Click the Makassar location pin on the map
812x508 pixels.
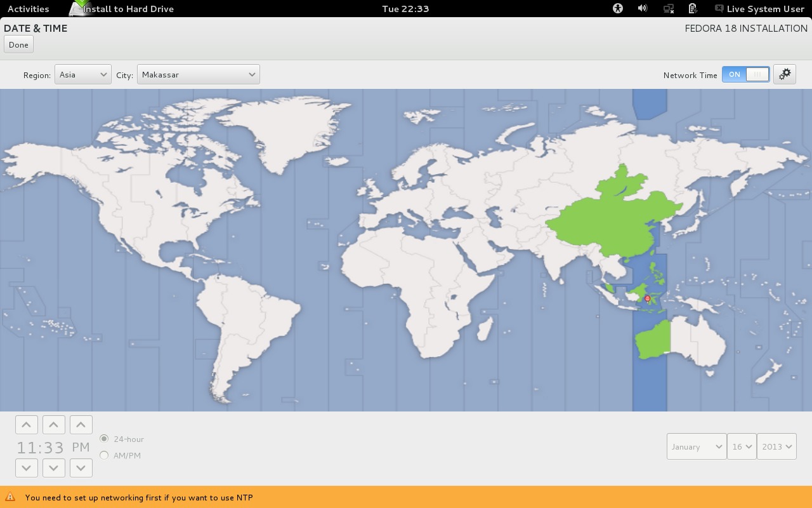[x=647, y=298]
